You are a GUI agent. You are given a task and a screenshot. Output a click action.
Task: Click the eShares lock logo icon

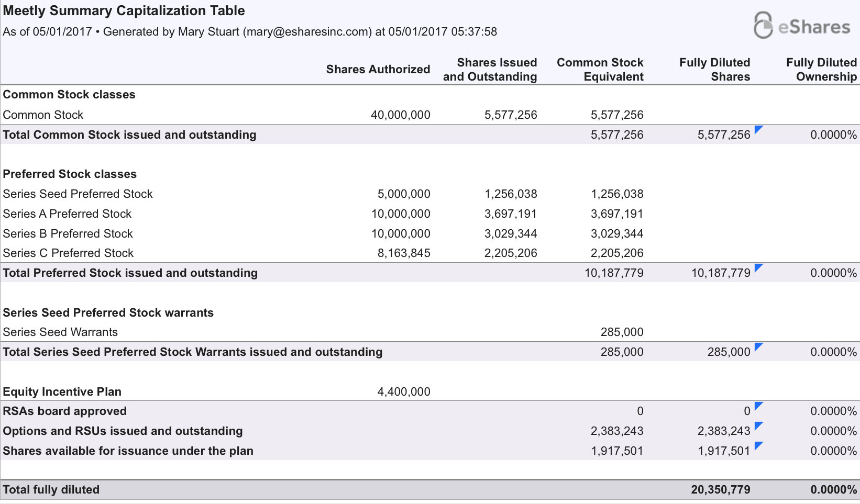click(763, 25)
